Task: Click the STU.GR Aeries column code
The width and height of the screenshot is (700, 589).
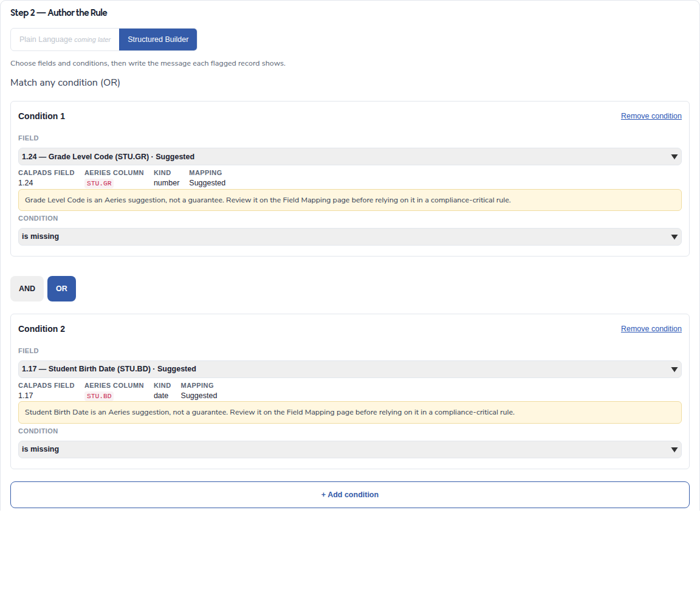Action: (x=99, y=183)
